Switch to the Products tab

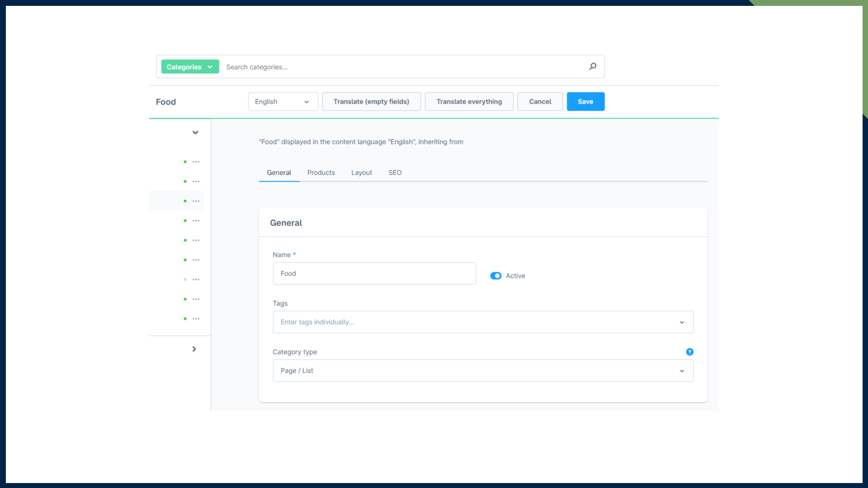click(321, 173)
